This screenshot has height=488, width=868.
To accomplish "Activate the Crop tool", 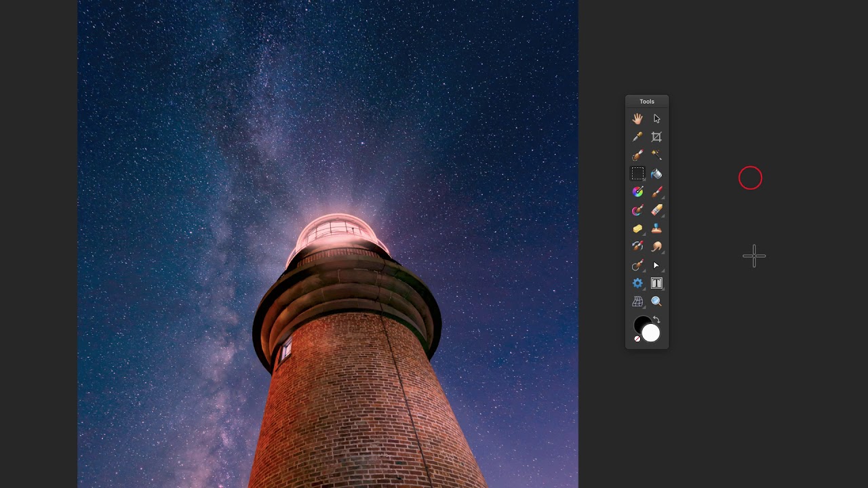I will click(656, 137).
